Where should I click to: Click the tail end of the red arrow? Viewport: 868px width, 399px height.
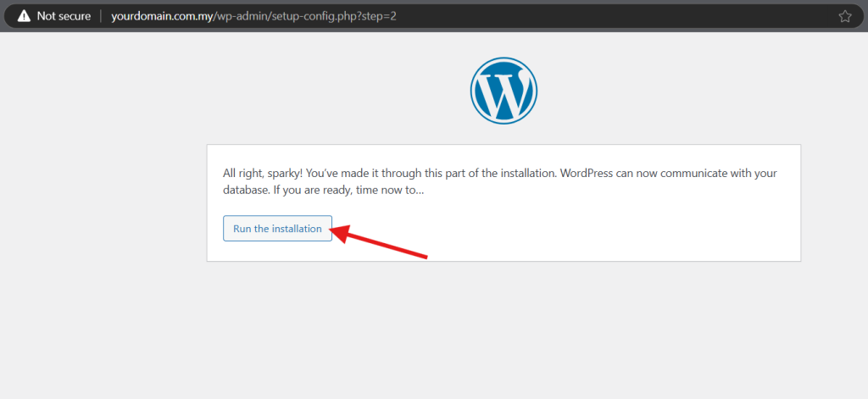[x=424, y=256]
